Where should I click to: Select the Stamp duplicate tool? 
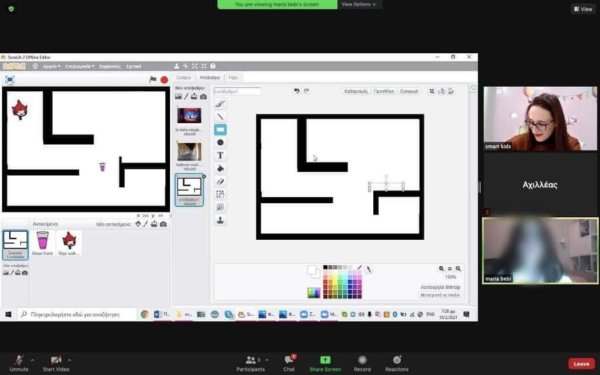point(220,220)
